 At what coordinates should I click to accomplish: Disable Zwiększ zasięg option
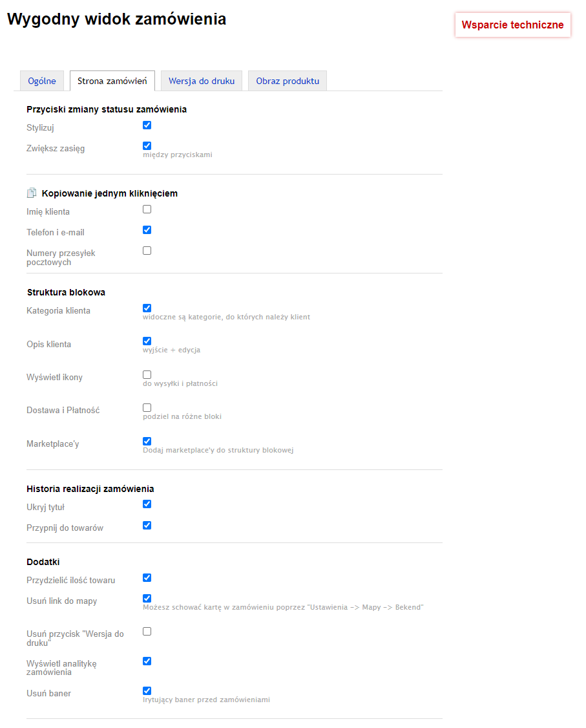147,146
